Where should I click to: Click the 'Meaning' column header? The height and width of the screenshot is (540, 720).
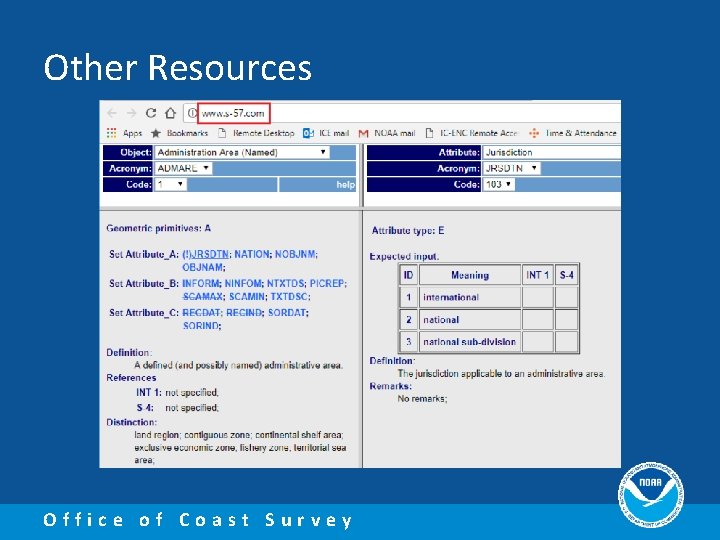[470, 275]
